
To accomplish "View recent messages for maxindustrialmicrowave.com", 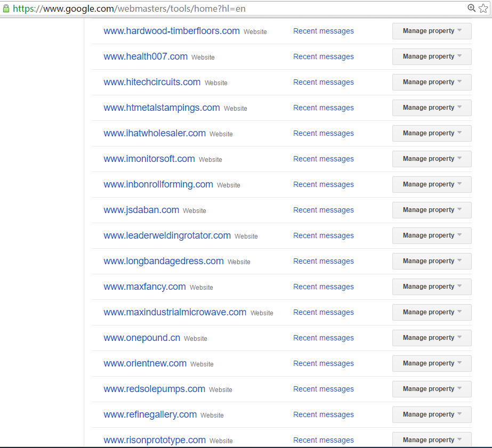I will point(324,313).
